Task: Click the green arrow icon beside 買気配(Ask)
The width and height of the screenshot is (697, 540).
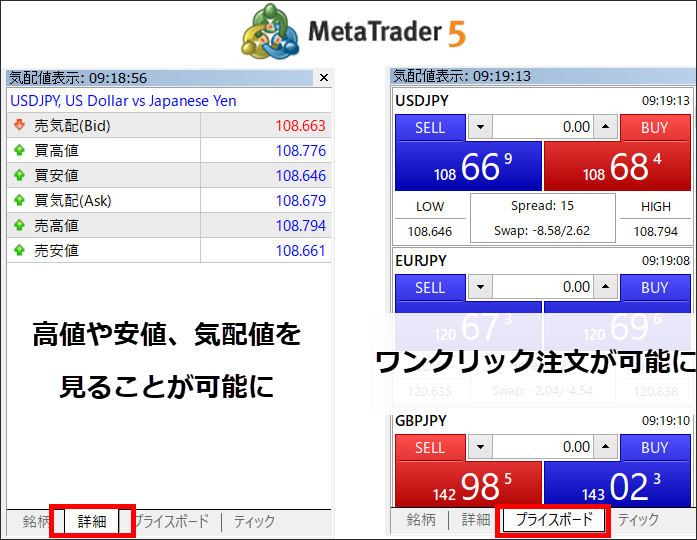Action: [x=18, y=200]
